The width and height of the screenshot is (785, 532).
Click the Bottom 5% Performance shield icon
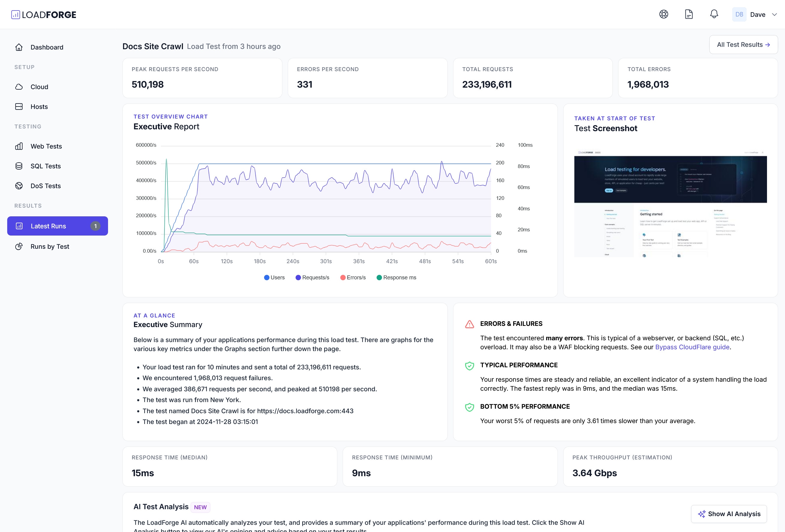coord(470,407)
